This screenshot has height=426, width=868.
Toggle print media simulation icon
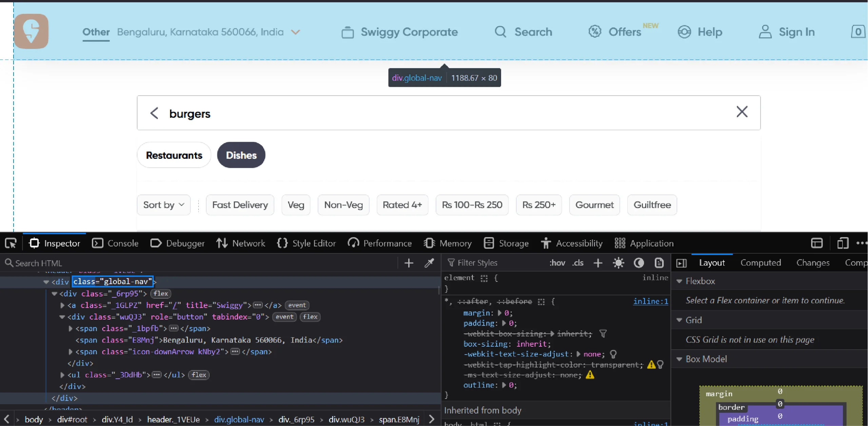coord(659,263)
